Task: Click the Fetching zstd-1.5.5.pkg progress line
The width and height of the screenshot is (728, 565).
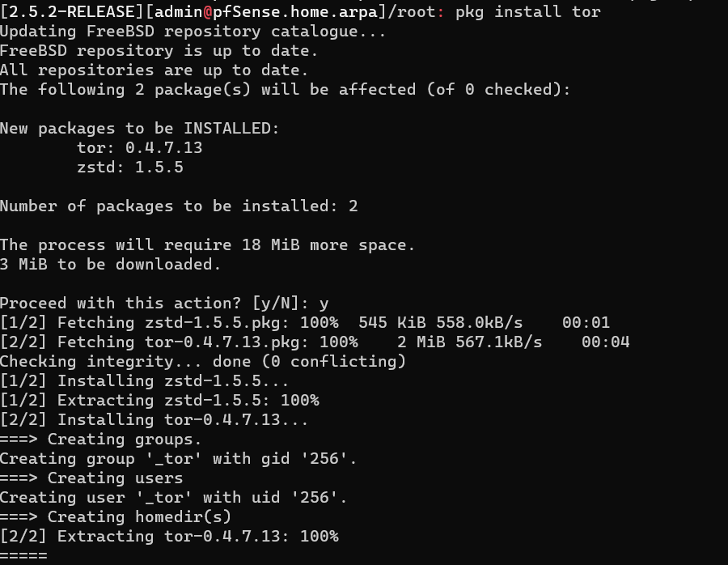Action: 304,323
